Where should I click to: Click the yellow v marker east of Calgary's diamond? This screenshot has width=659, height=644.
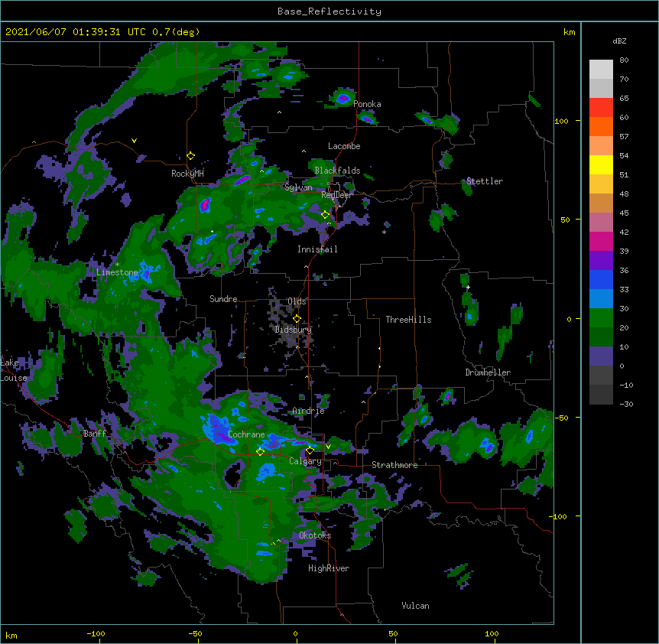(x=328, y=447)
